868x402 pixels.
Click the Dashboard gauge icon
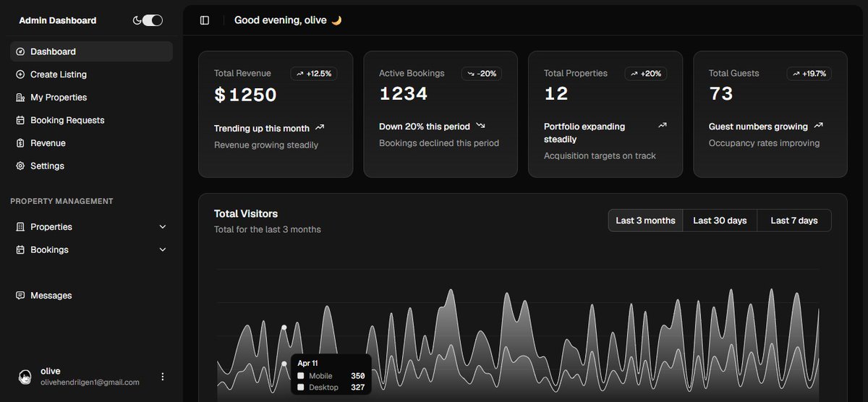tap(20, 51)
